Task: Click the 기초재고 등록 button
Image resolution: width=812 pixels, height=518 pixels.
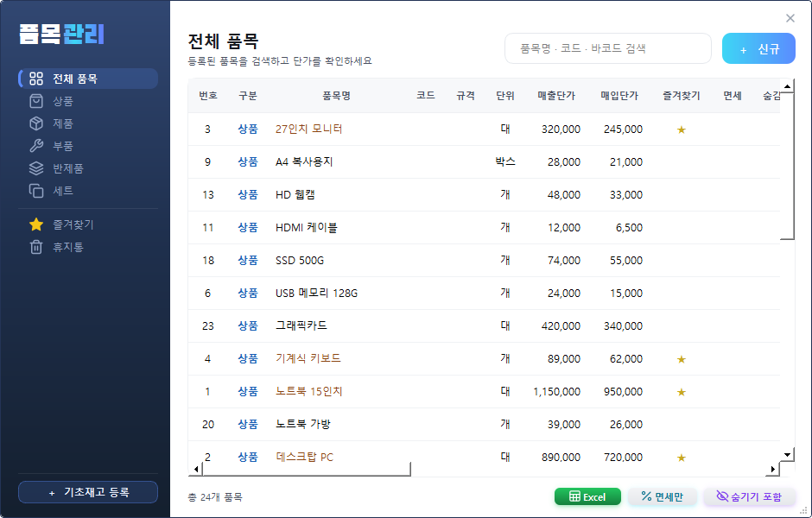Action: tap(88, 492)
